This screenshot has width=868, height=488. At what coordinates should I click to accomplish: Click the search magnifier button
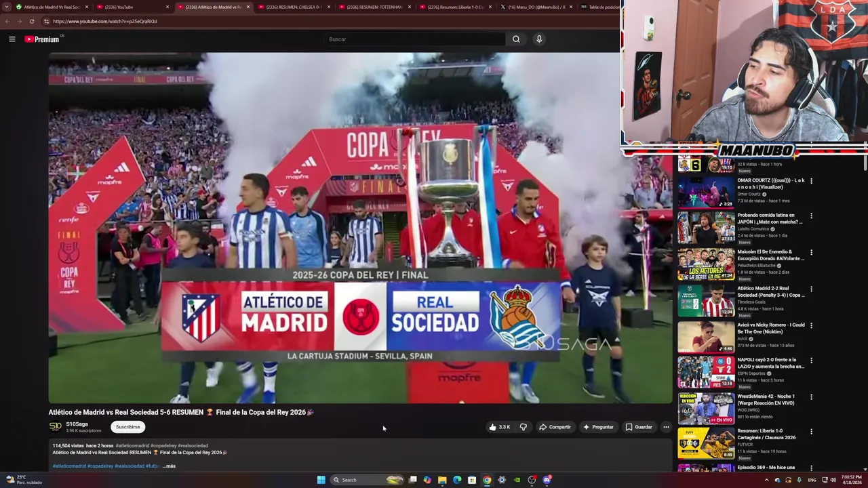click(x=516, y=39)
